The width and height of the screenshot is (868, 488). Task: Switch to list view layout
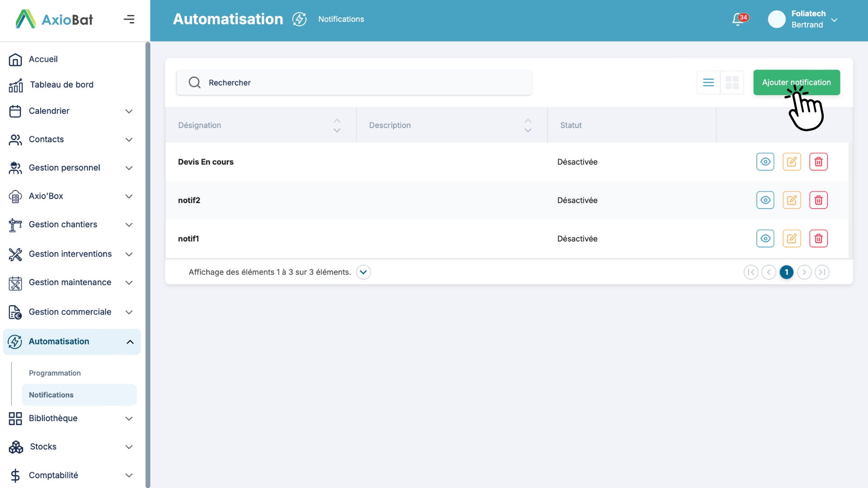click(x=708, y=82)
